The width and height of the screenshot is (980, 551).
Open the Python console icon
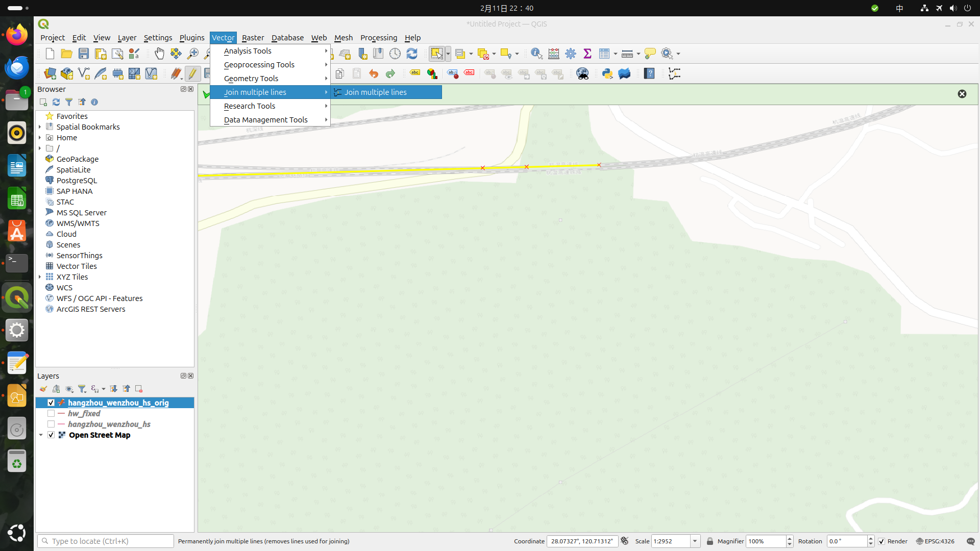pos(607,73)
